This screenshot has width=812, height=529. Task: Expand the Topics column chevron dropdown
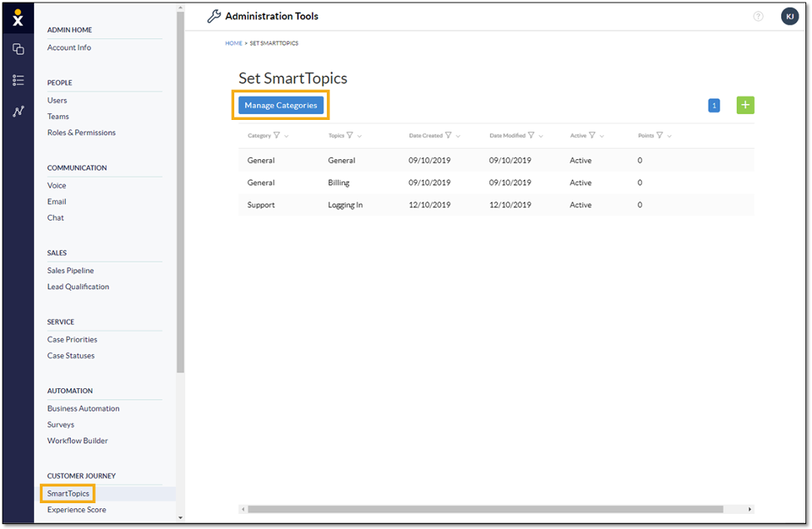point(359,136)
